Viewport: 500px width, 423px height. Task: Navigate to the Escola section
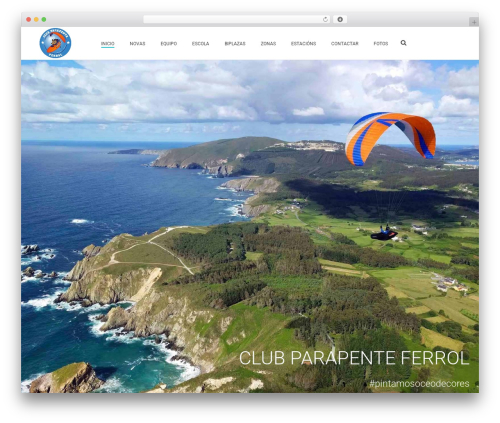pyautogui.click(x=200, y=44)
